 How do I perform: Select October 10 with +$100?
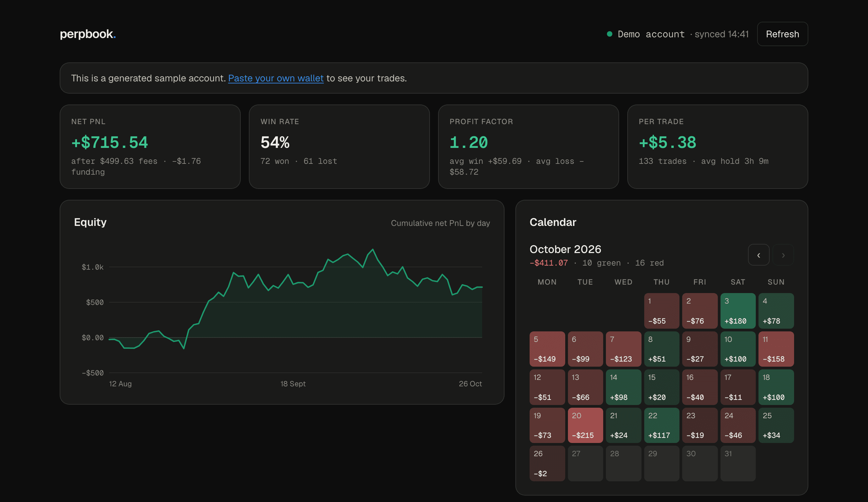click(x=738, y=349)
